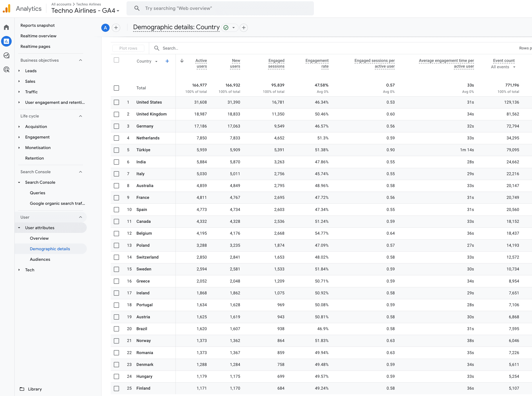532x396 pixels.
Task: Click the sort arrow beside Active users
Action: [182, 61]
